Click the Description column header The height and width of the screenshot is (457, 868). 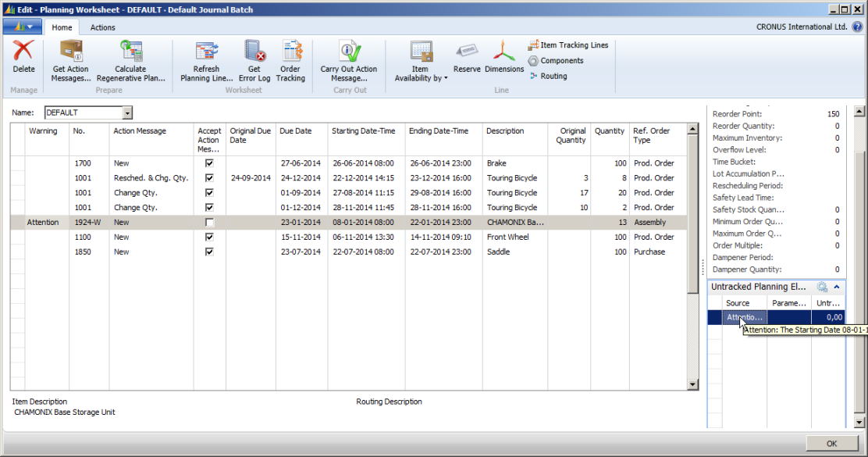click(505, 131)
